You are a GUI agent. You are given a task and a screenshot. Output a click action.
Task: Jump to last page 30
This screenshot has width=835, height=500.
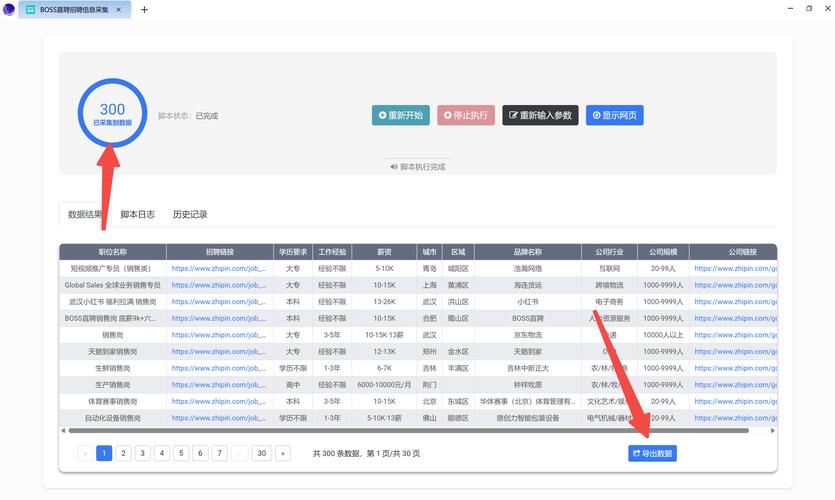pyautogui.click(x=262, y=453)
